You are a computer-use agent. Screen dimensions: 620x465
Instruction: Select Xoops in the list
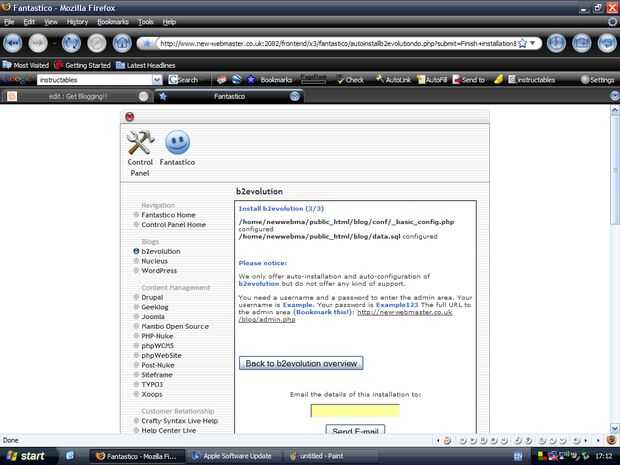pos(152,394)
